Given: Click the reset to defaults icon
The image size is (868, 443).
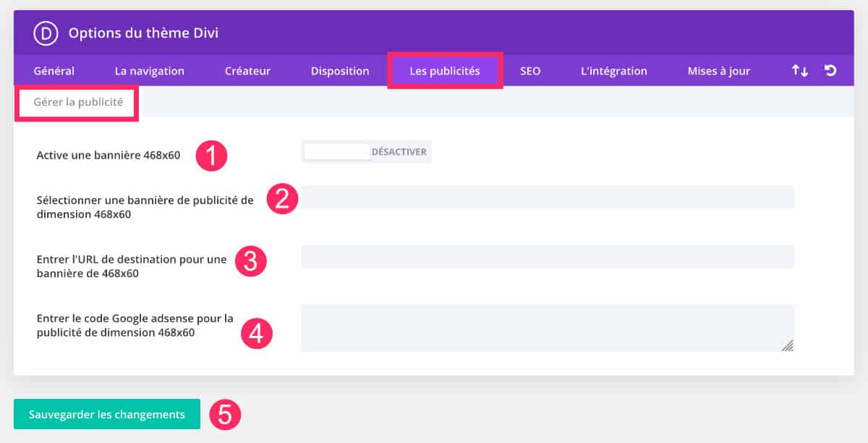Looking at the screenshot, I should [x=830, y=71].
